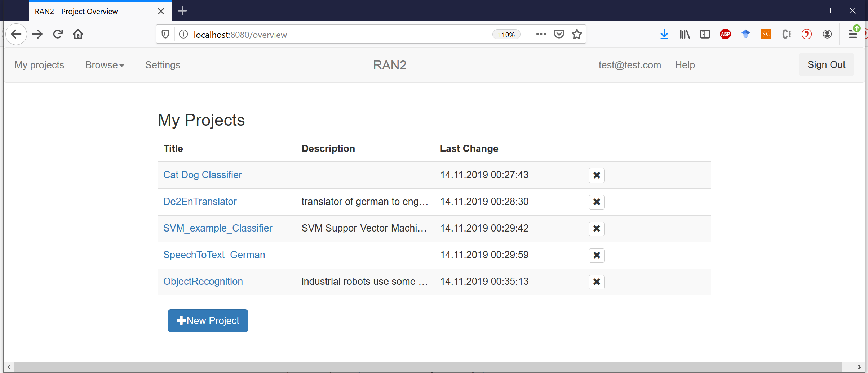
Task: Go to My projects in navbar
Action: (x=39, y=65)
